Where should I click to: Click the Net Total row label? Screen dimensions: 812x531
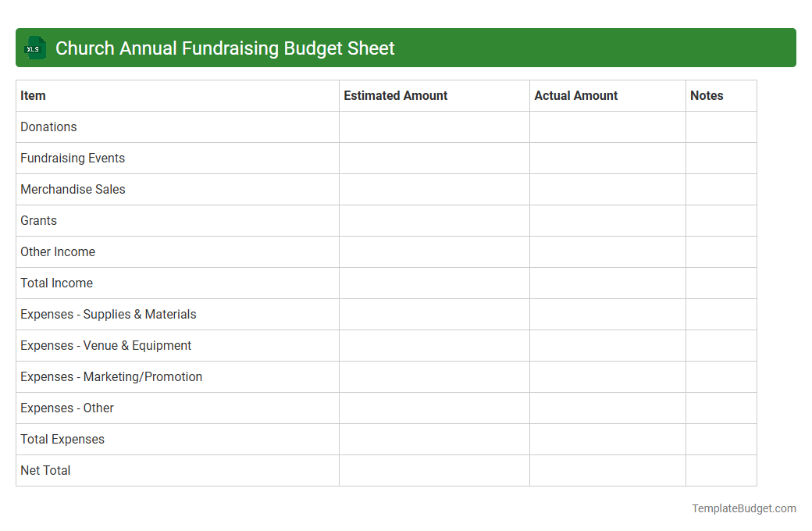(45, 470)
